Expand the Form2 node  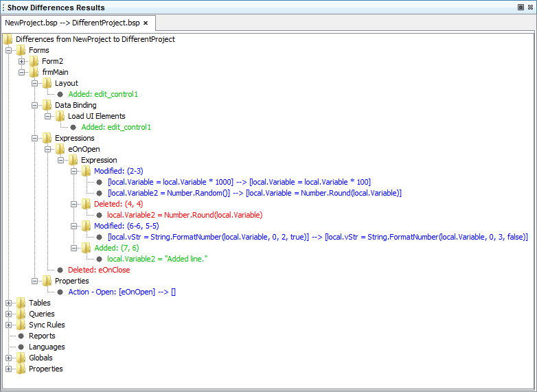click(x=22, y=61)
